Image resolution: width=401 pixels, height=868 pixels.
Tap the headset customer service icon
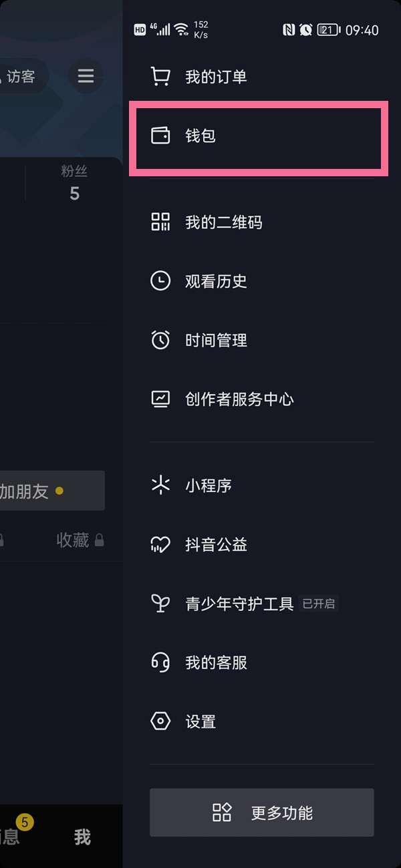(160, 662)
